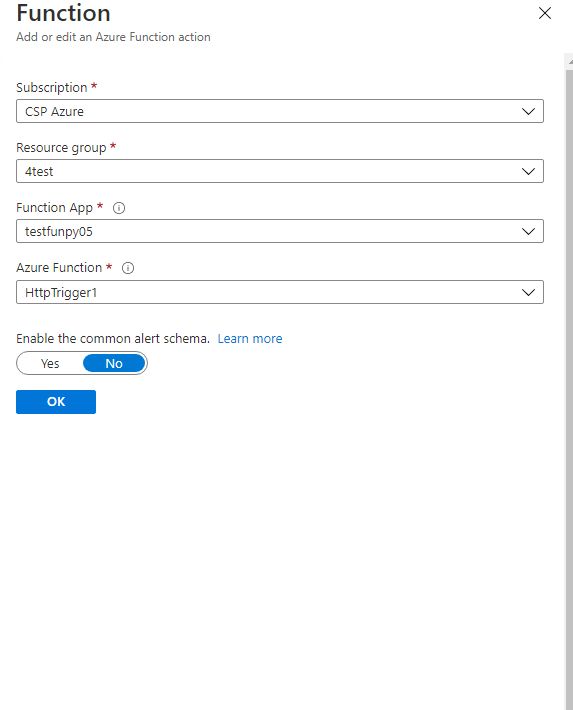This screenshot has width=573, height=710.
Task: Click the 'Add or edit an Azure Function action' subtitle
Action: 113,37
